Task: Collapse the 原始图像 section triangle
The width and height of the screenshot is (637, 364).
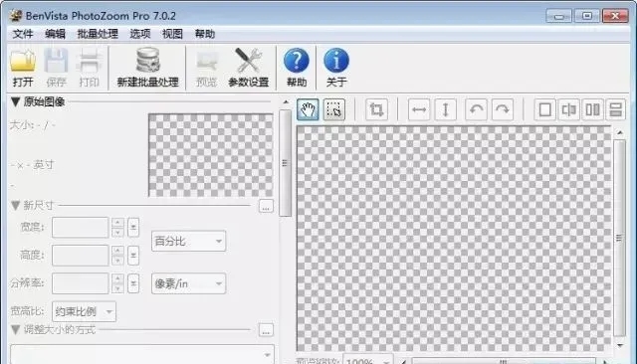Action: [16, 101]
